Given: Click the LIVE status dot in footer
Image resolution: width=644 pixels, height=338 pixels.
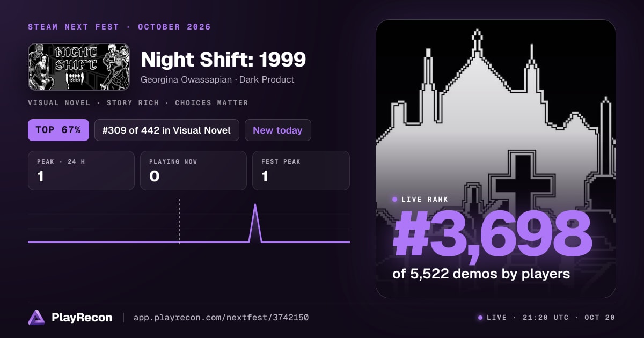Looking at the screenshot, I should pos(480,318).
